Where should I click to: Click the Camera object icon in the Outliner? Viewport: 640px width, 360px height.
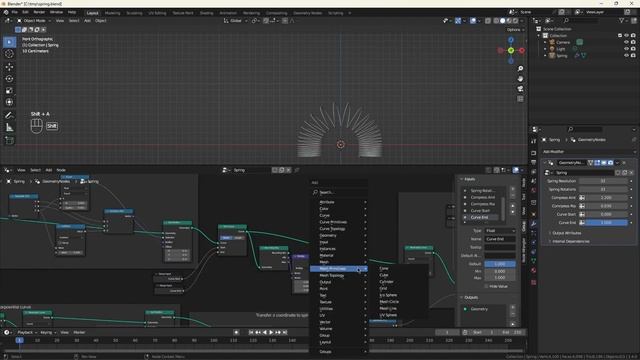pyautogui.click(x=552, y=42)
